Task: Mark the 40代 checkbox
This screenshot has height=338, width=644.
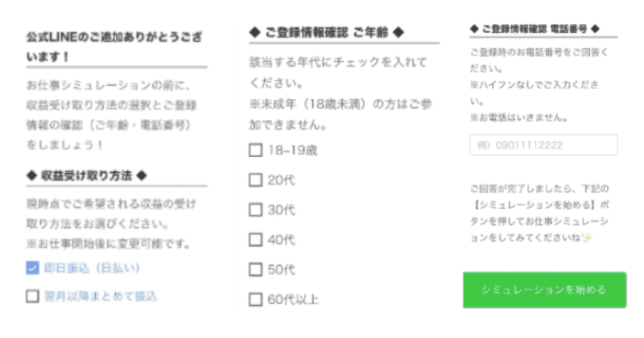Action: tap(255, 240)
